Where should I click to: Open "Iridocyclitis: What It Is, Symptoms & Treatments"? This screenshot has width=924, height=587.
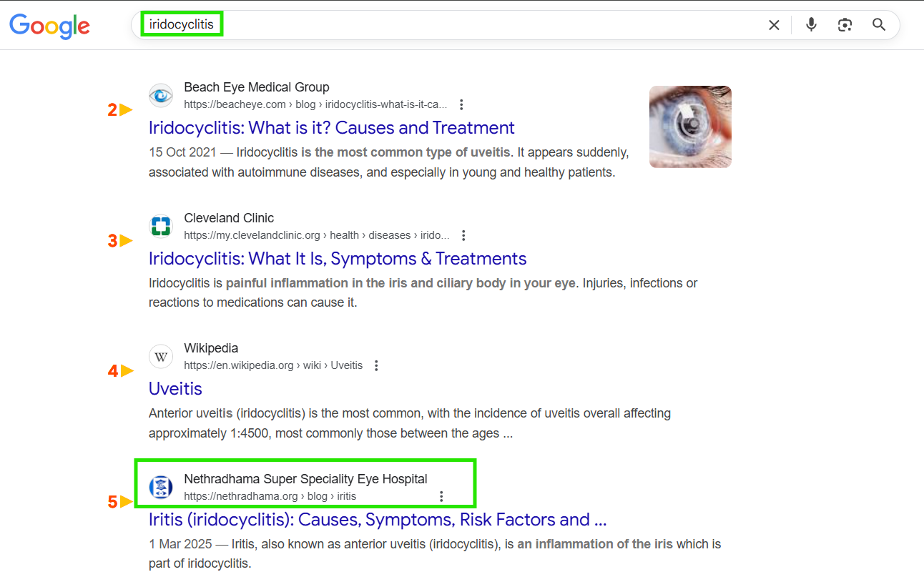tap(337, 259)
